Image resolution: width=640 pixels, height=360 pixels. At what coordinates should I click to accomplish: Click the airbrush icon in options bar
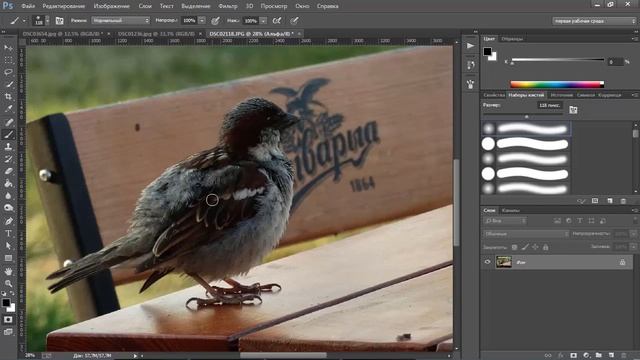pyautogui.click(x=277, y=20)
